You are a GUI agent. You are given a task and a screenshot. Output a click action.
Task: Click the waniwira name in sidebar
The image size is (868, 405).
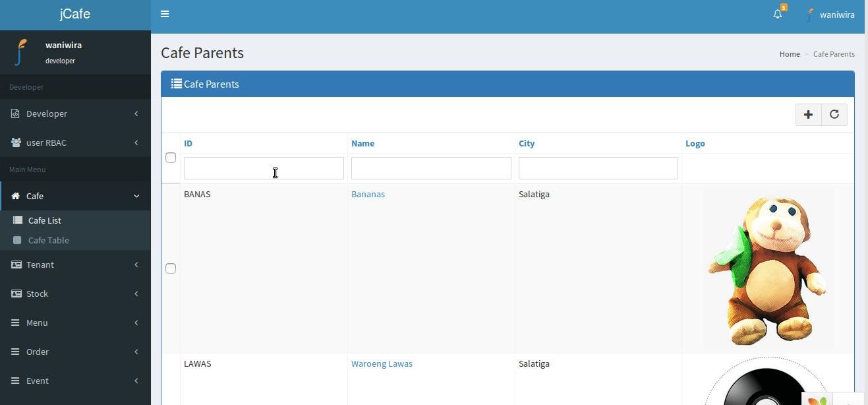pos(63,45)
